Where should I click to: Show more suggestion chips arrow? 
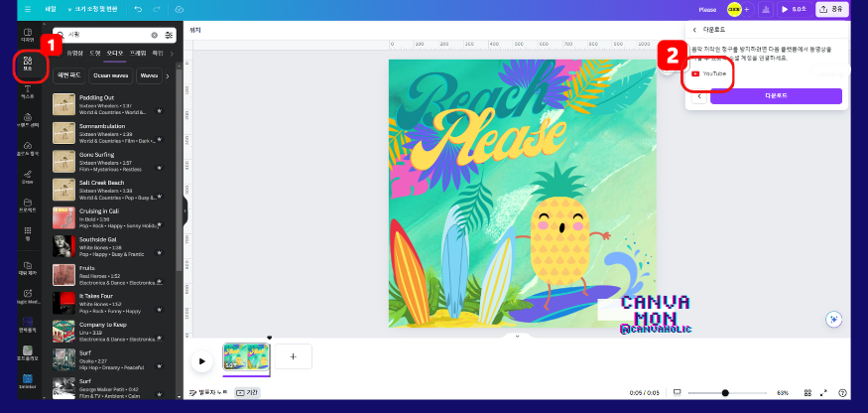pos(168,75)
